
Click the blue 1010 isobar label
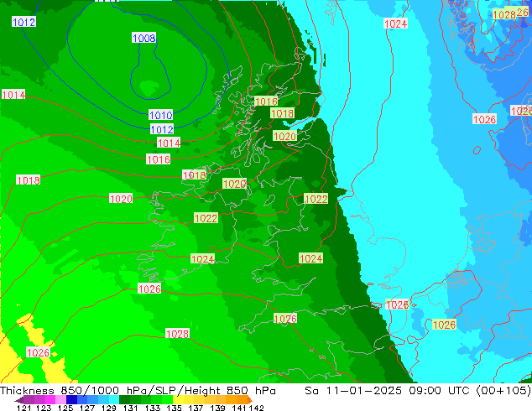click(161, 115)
